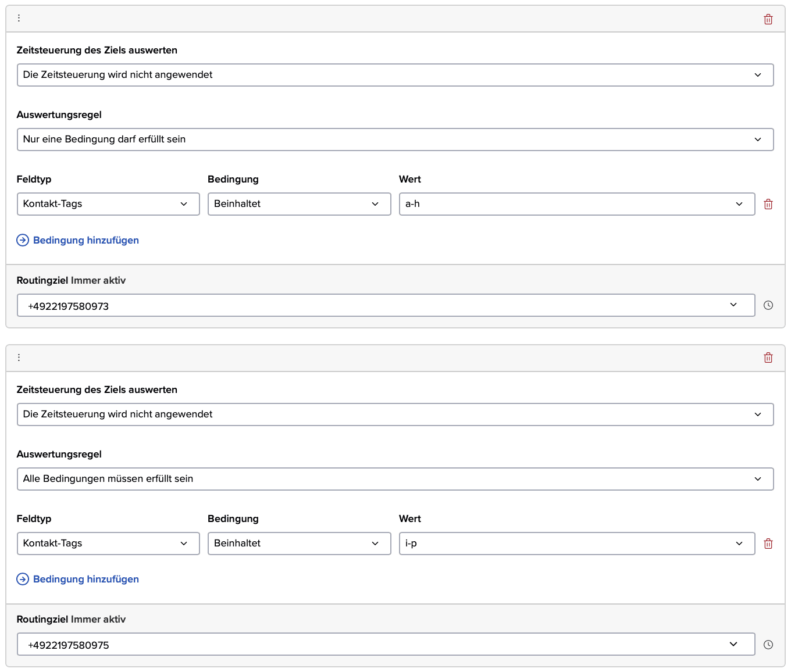Expand the second Zeitsteuerung des Ziels dropdown
The width and height of the screenshot is (791, 672).
click(395, 414)
